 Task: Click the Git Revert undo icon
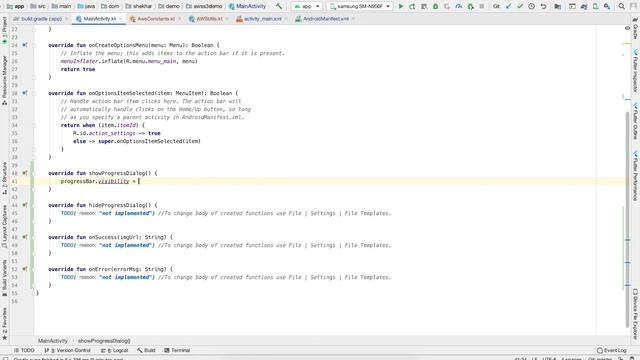(543, 6)
